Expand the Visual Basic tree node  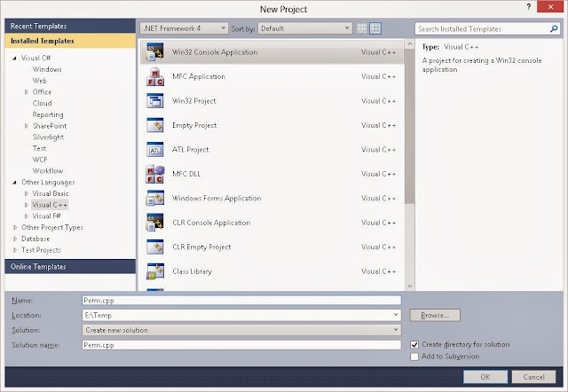click(27, 193)
